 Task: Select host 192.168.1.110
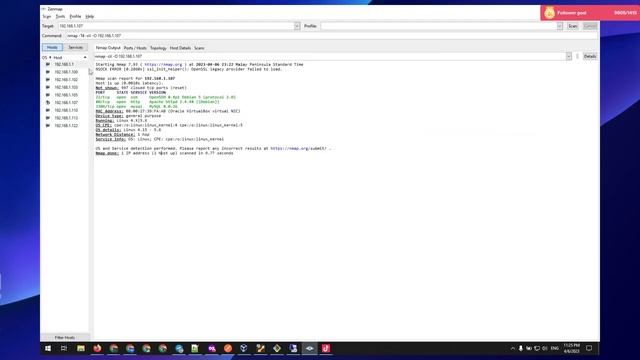point(66,110)
